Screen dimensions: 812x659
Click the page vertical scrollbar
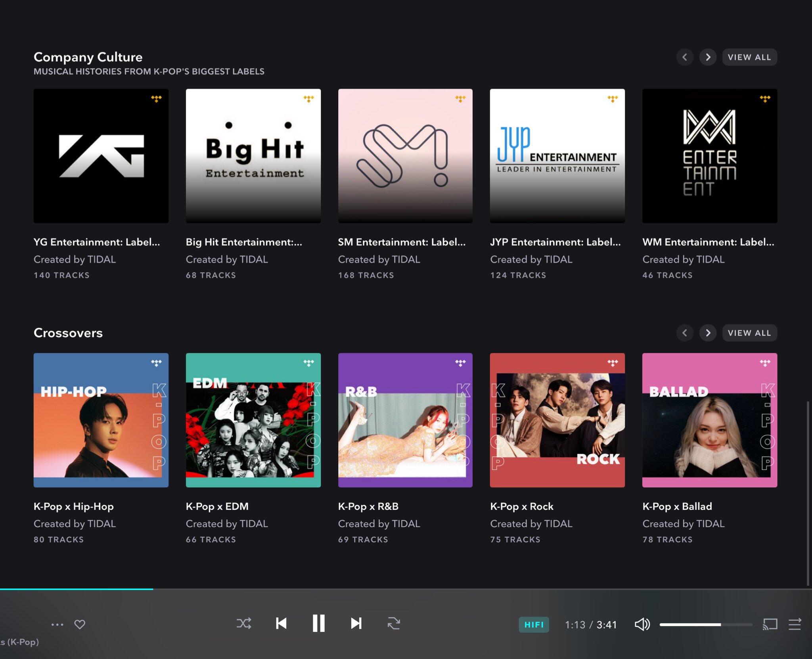click(808, 493)
